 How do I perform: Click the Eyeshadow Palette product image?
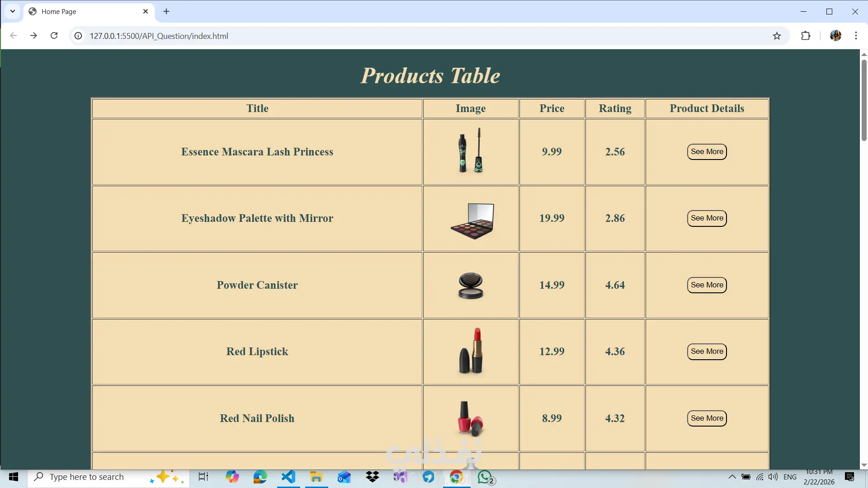click(472, 221)
